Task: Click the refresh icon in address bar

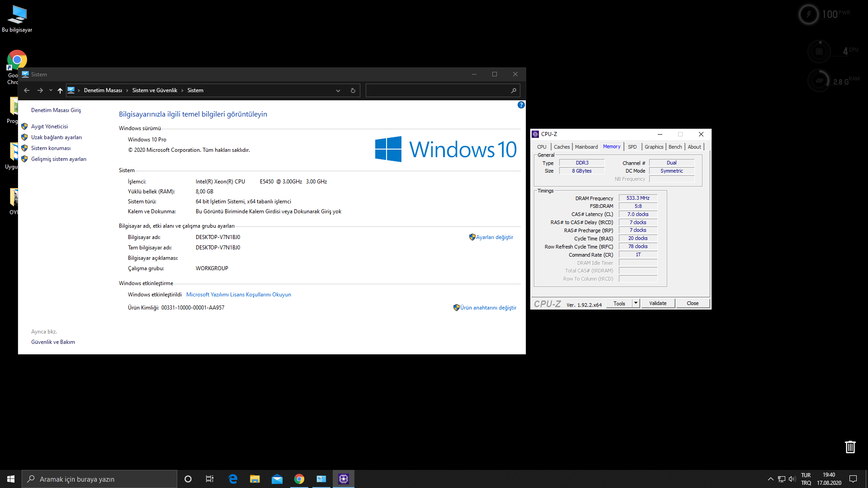Action: pyautogui.click(x=353, y=90)
